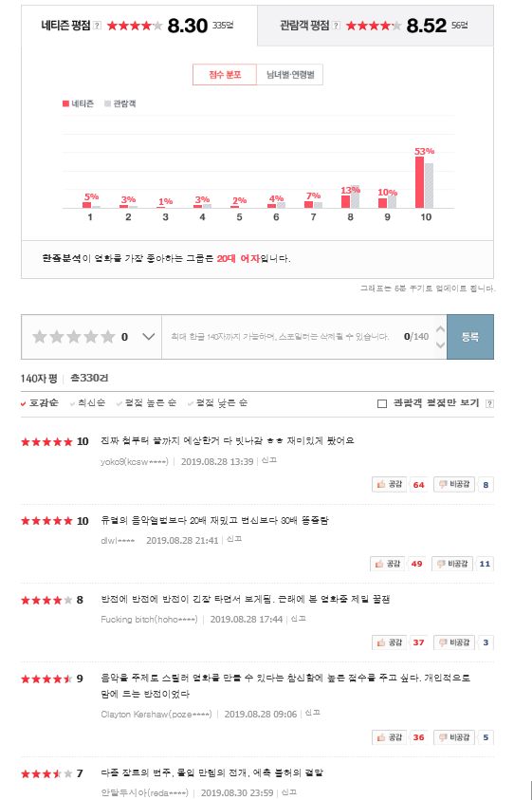Click 비공감 thumbs-down on yoko9's review
This screenshot has width=532, height=800.
pos(454,484)
